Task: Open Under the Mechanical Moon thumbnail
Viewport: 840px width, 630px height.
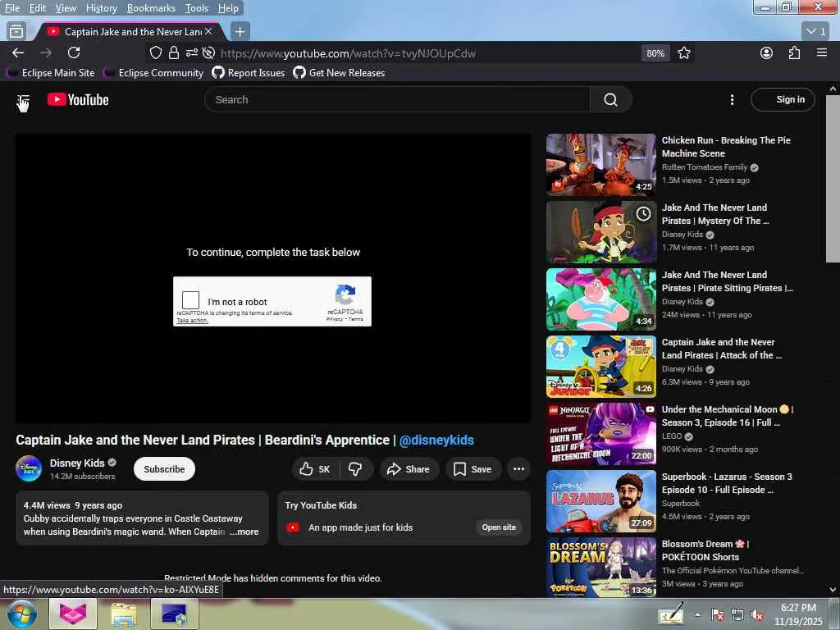Action: click(x=601, y=434)
